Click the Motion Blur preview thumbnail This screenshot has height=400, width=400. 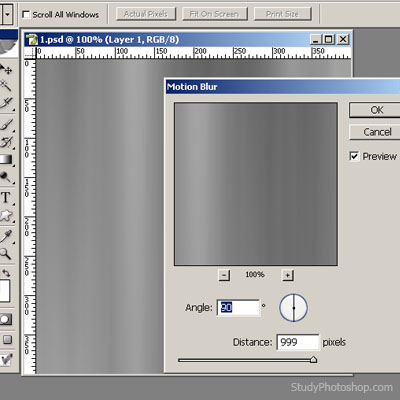pyautogui.click(x=256, y=184)
